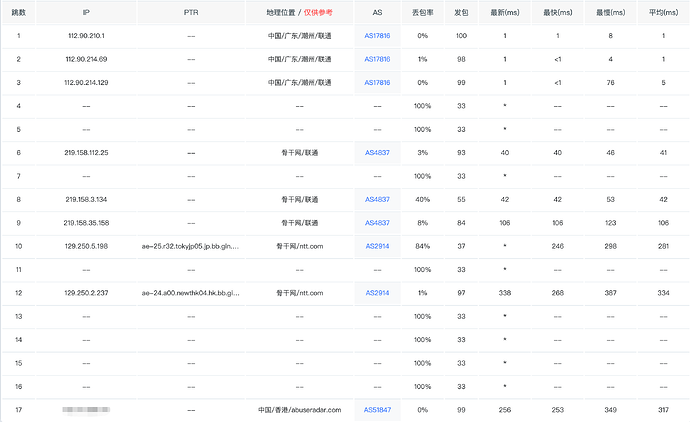This screenshot has height=422, width=690.
Task: Click the 40% packet loss value
Action: (x=422, y=199)
